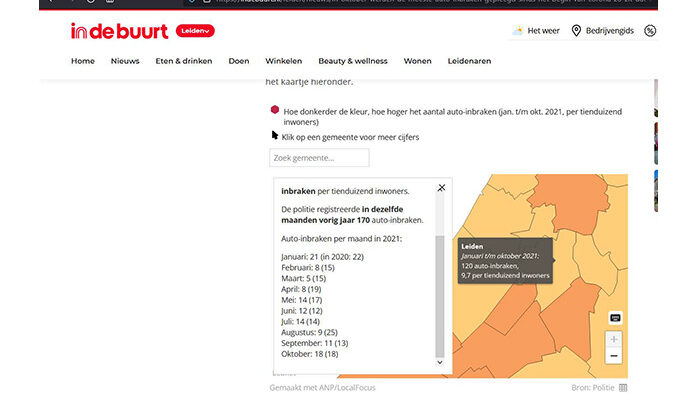
Task: Close the Leiden details popup
Action: click(x=442, y=188)
